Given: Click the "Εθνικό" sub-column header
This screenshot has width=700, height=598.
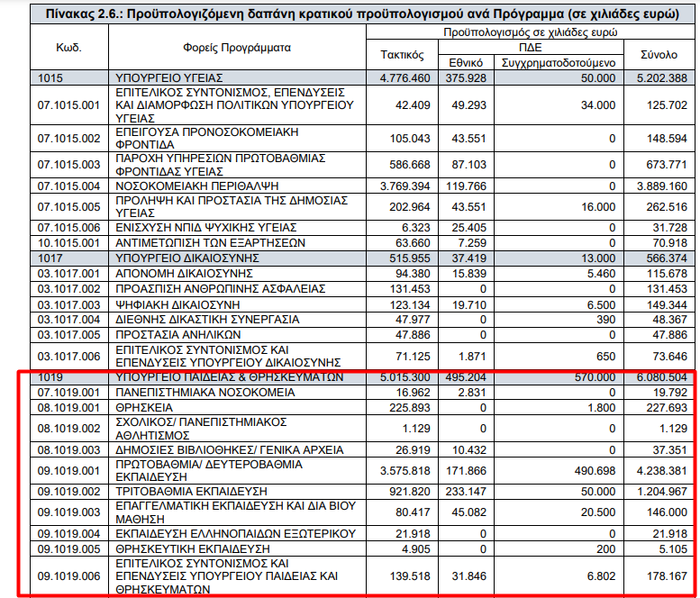Looking at the screenshot, I should click(467, 62).
